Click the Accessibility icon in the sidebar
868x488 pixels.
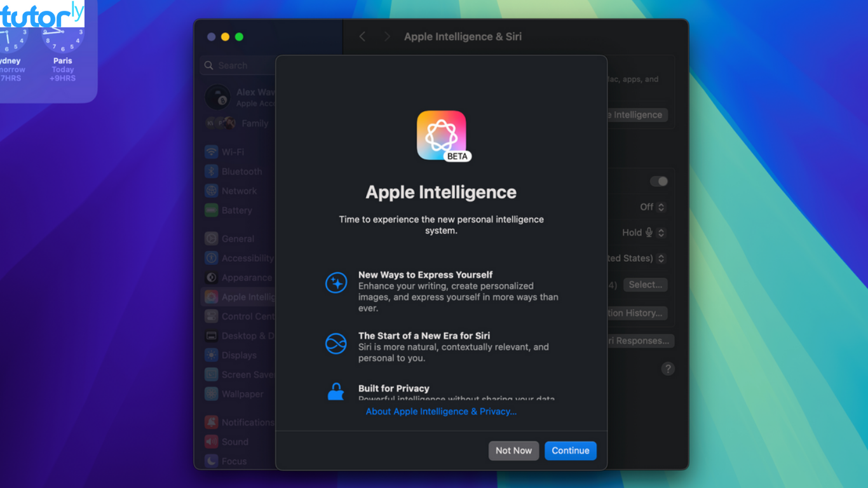pos(210,258)
